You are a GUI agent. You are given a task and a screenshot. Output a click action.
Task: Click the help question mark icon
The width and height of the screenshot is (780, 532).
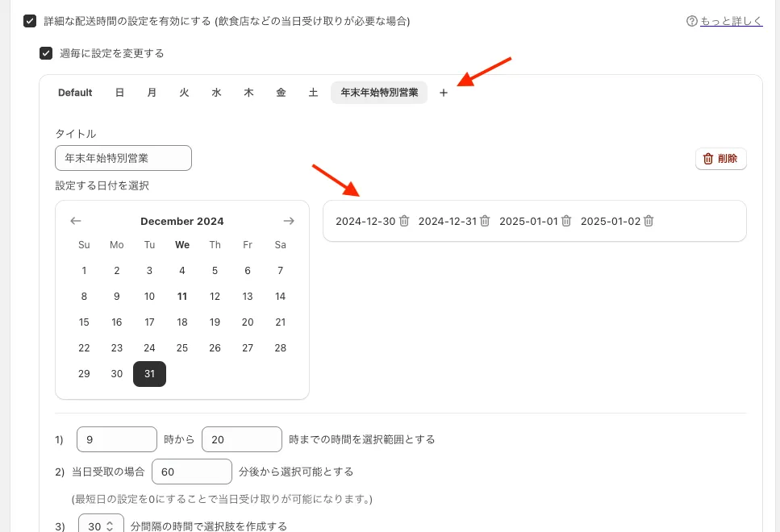pyautogui.click(x=691, y=22)
